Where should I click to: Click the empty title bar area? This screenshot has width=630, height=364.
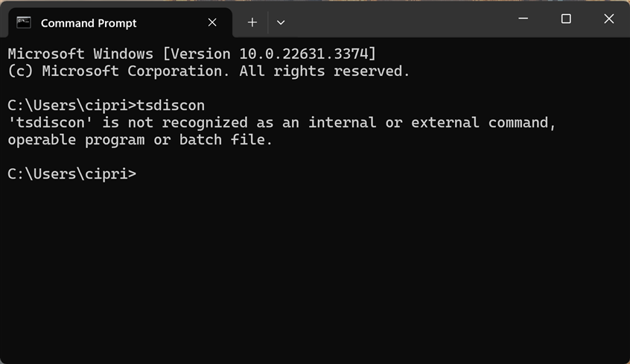[395, 19]
